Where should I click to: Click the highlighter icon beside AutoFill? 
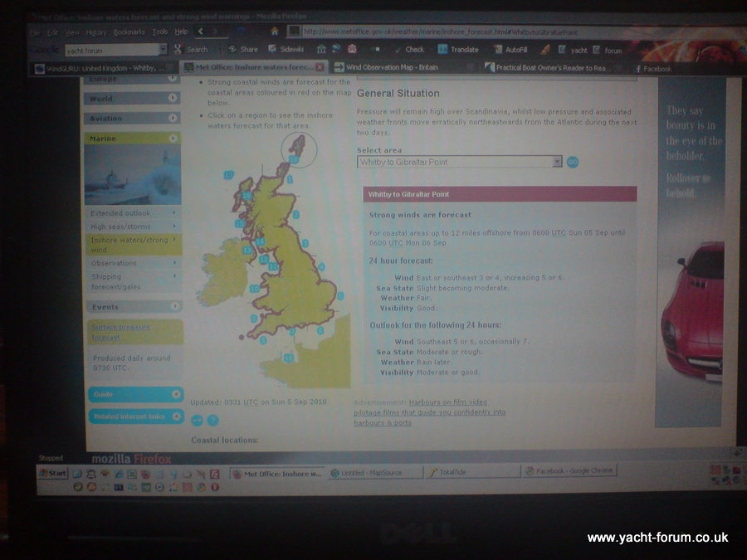pyautogui.click(x=546, y=50)
